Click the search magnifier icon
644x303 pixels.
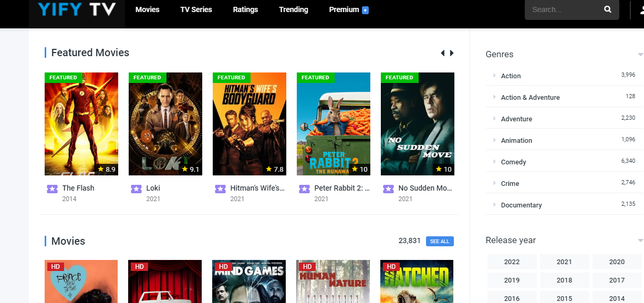(608, 9)
